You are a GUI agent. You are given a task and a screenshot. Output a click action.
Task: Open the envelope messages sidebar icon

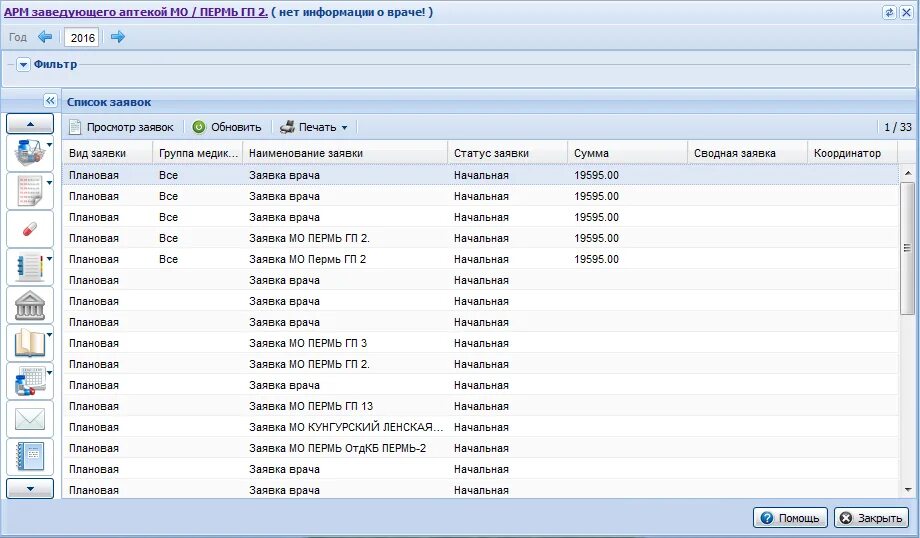point(30,419)
